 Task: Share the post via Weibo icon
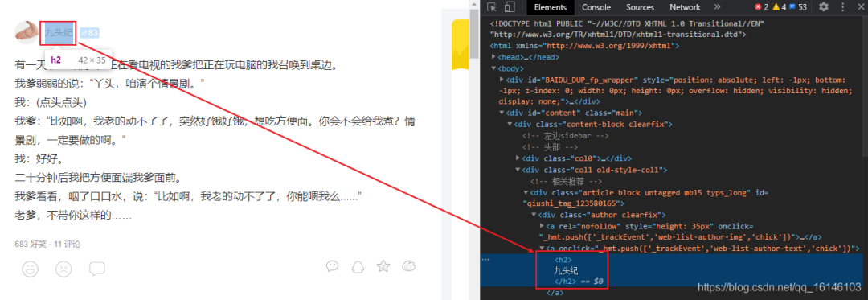(409, 266)
